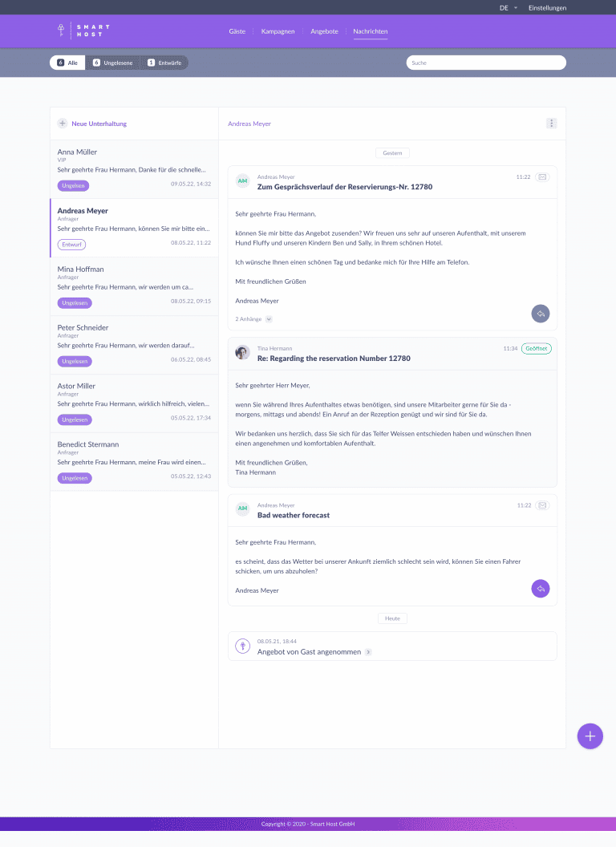Expand Angebot von Gast angenommen details

(368, 652)
